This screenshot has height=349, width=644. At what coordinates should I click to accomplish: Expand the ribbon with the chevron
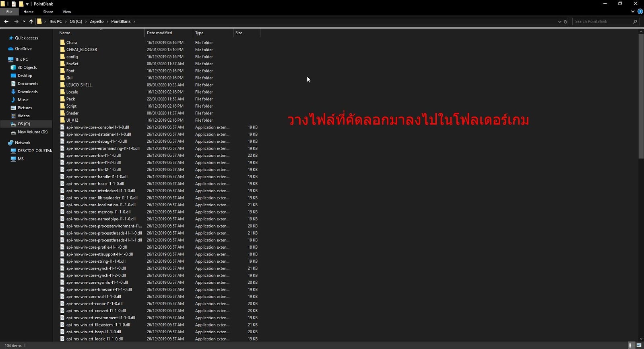coord(633,12)
